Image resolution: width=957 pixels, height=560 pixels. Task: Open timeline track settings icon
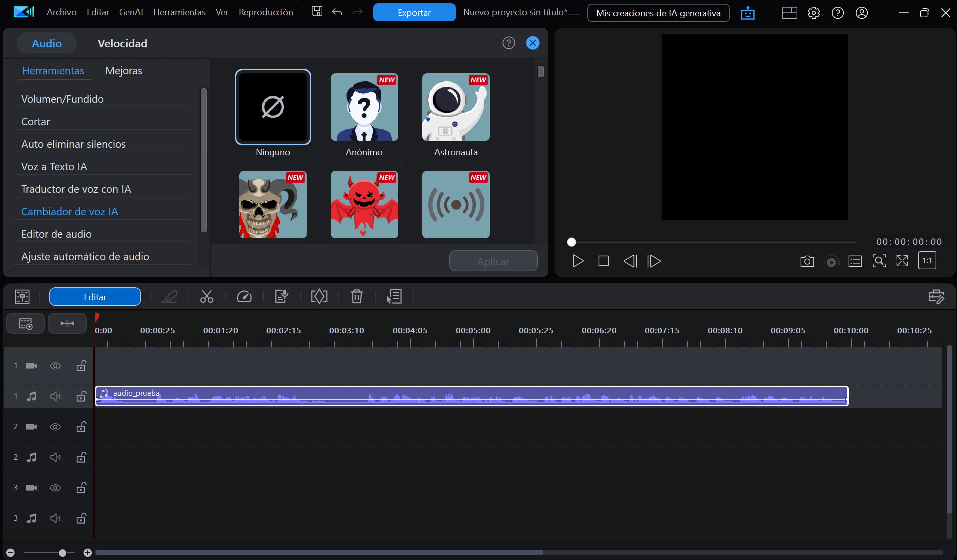coord(936,297)
